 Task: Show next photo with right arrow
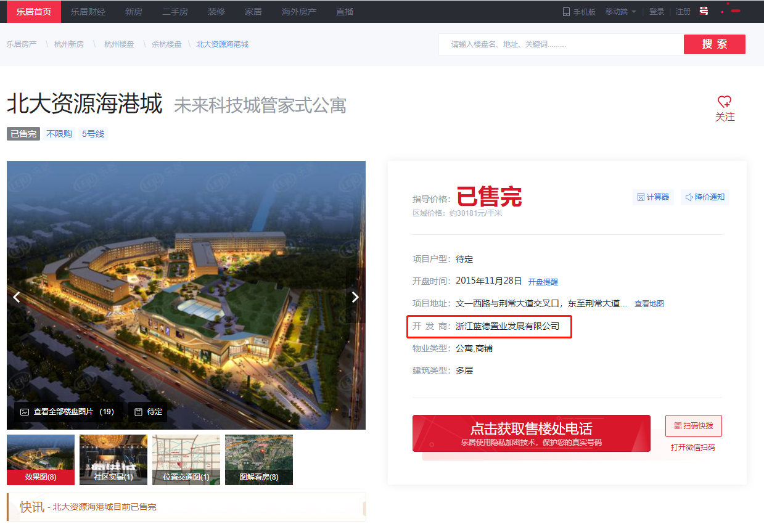[355, 297]
